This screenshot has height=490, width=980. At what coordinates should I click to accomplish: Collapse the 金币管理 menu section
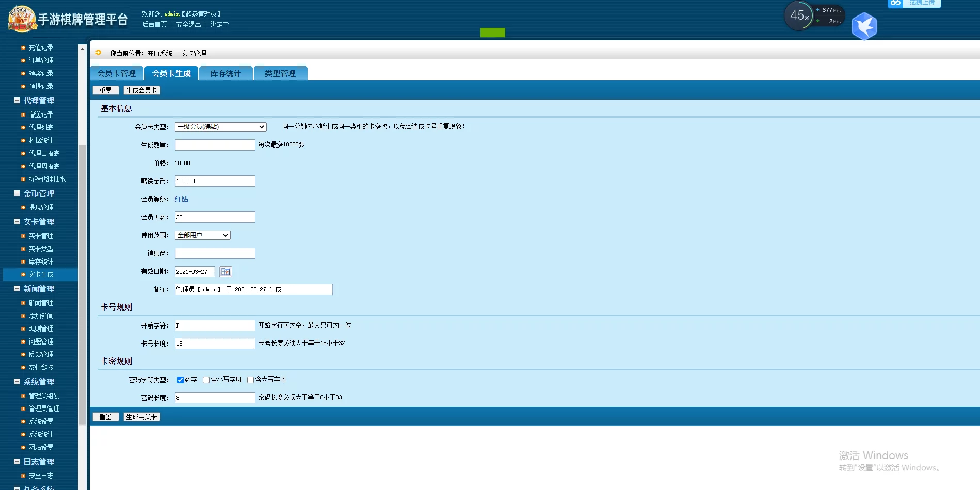pyautogui.click(x=17, y=193)
